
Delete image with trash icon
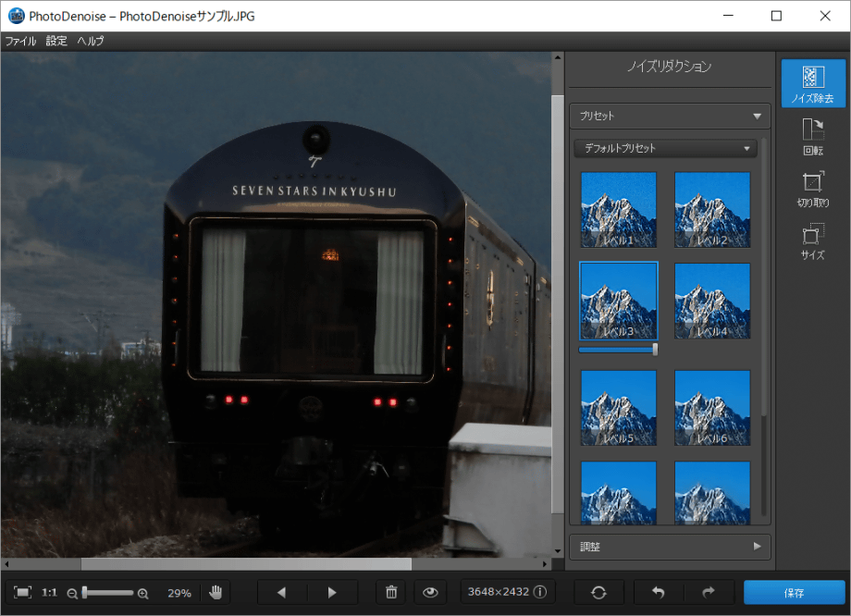[x=391, y=592]
